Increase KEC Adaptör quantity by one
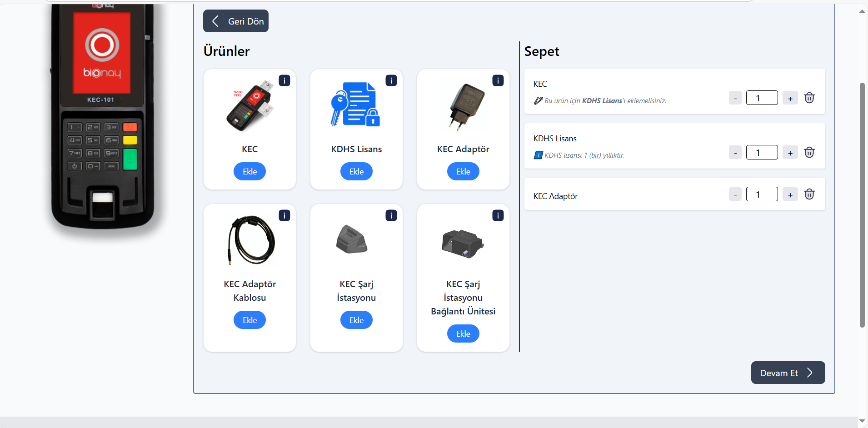868x428 pixels. click(x=790, y=194)
